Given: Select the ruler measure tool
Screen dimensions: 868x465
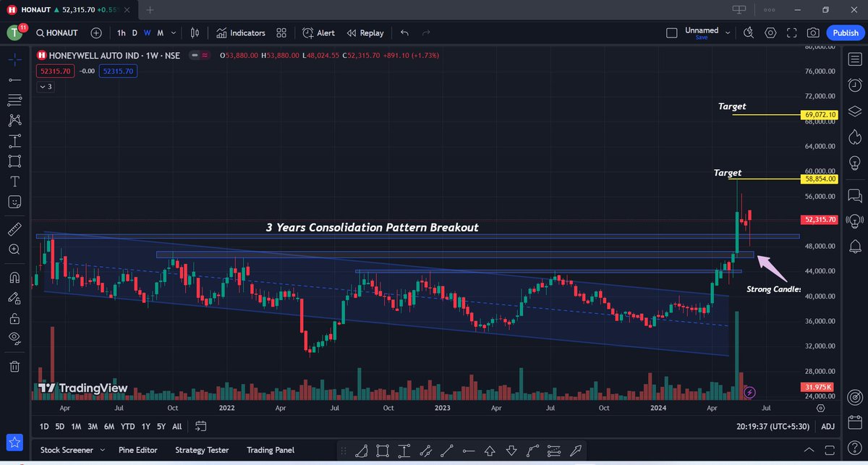Looking at the screenshot, I should click(14, 229).
